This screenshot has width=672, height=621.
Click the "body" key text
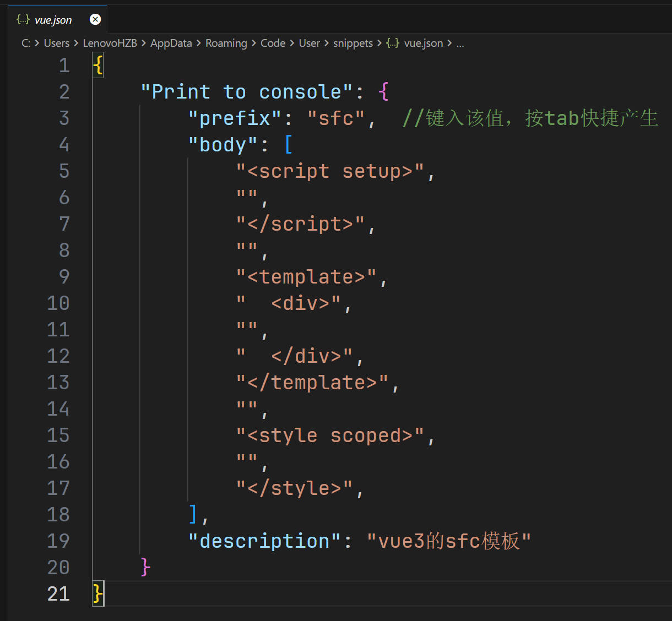[x=223, y=145]
